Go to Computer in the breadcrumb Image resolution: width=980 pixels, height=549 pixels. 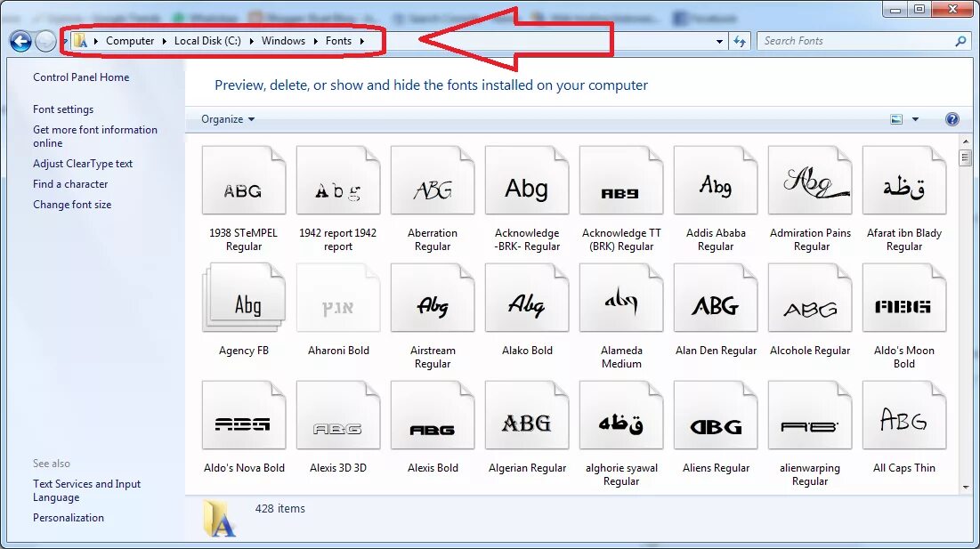[x=130, y=41]
